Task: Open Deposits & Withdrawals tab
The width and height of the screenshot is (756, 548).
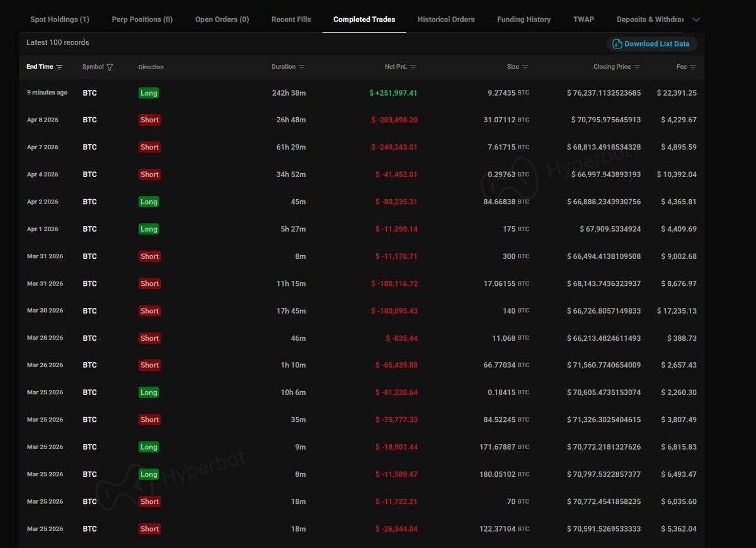Action: click(x=650, y=20)
